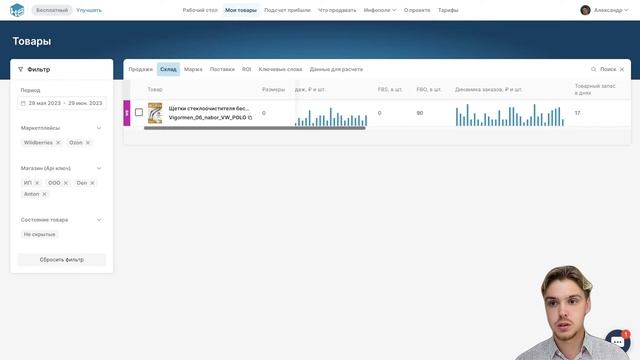Open Рабочий стол menu item
This screenshot has height=360, width=640.
pos(200,10)
